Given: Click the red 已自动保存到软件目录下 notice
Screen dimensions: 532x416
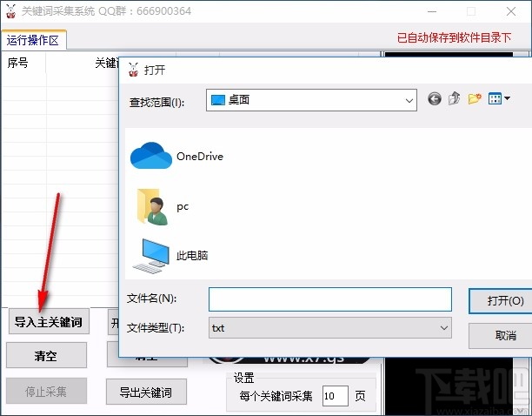Looking at the screenshot, I should point(454,37).
